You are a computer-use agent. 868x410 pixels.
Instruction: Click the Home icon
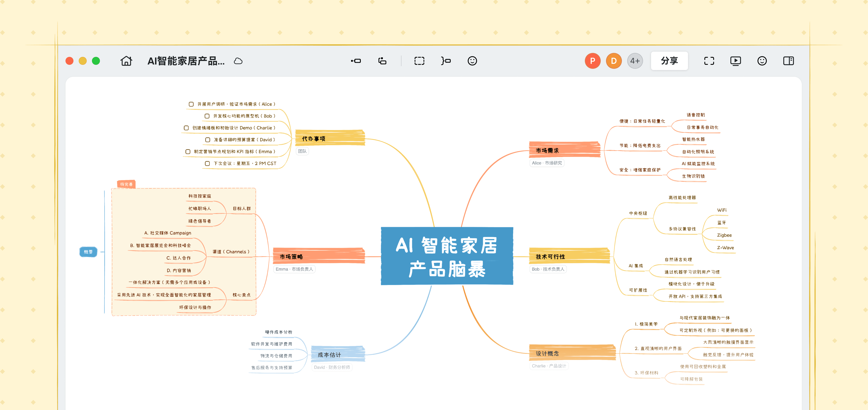coord(126,61)
